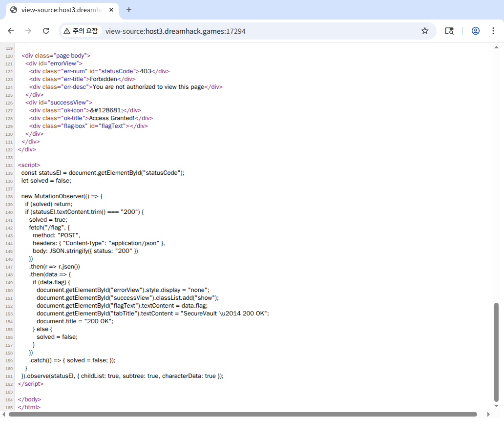Click the 'const statusEl' declaration line

coord(103,173)
